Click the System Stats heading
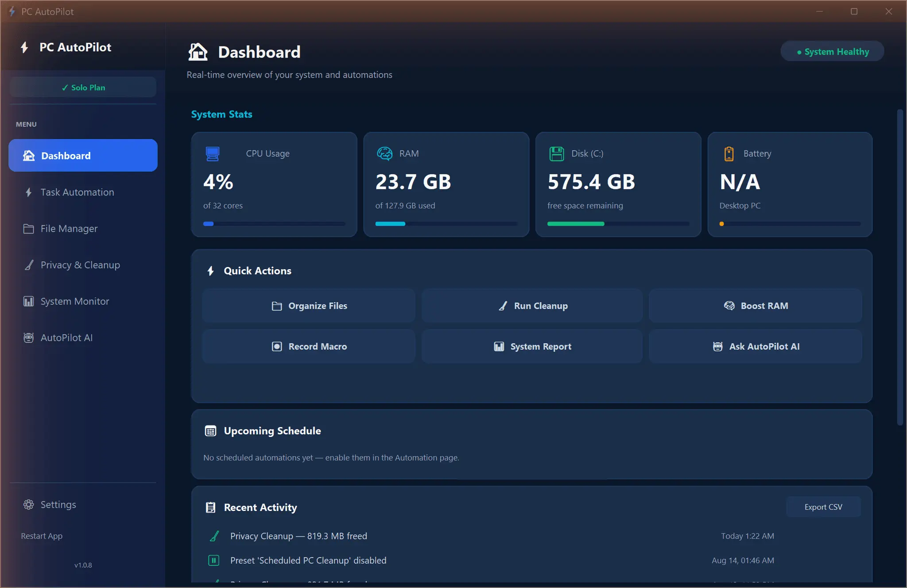The image size is (907, 588). [221, 114]
